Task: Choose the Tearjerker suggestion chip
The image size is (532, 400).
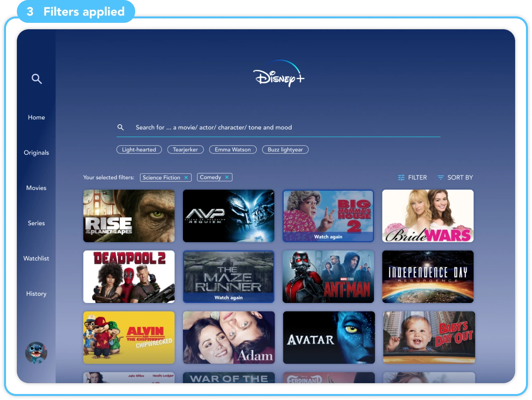Action: pyautogui.click(x=185, y=149)
